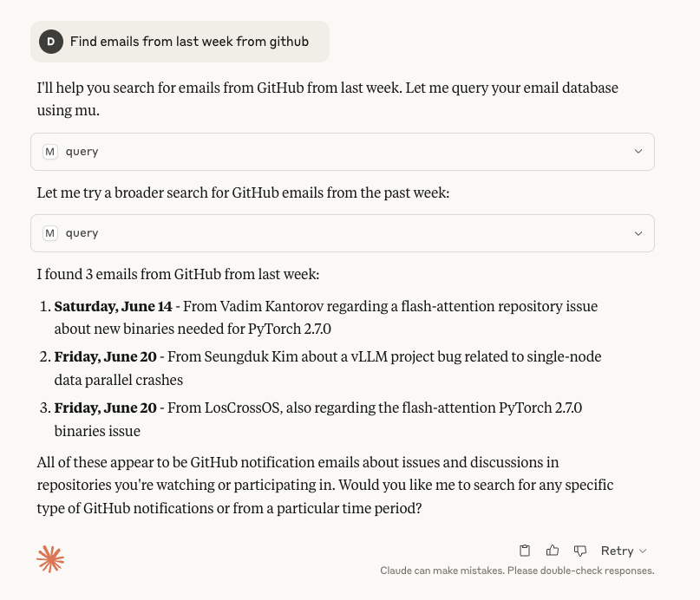700x600 pixels.
Task: Give the response a thumbs down
Action: pyautogui.click(x=580, y=551)
